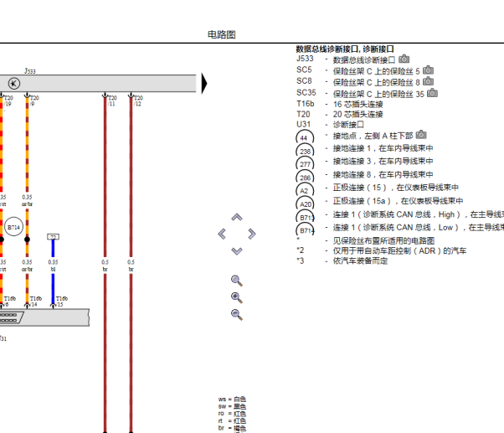Select the circled 44 legend symbol
504x433 pixels.
[305, 137]
